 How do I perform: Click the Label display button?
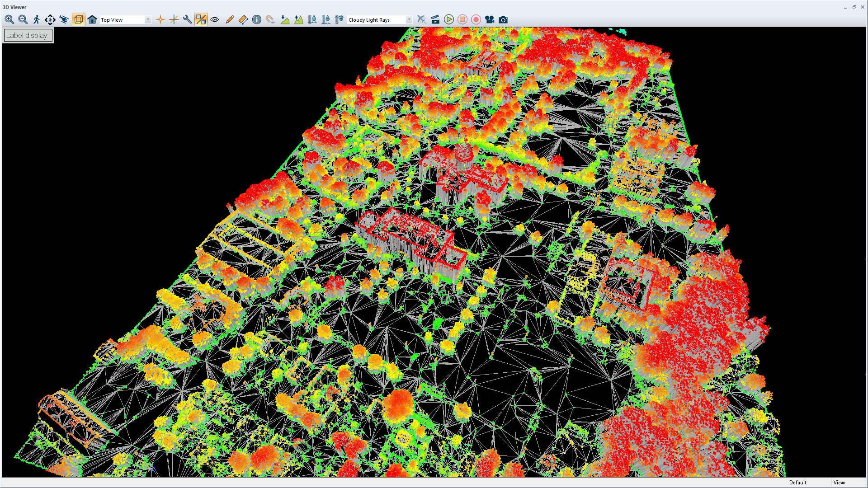(28, 35)
